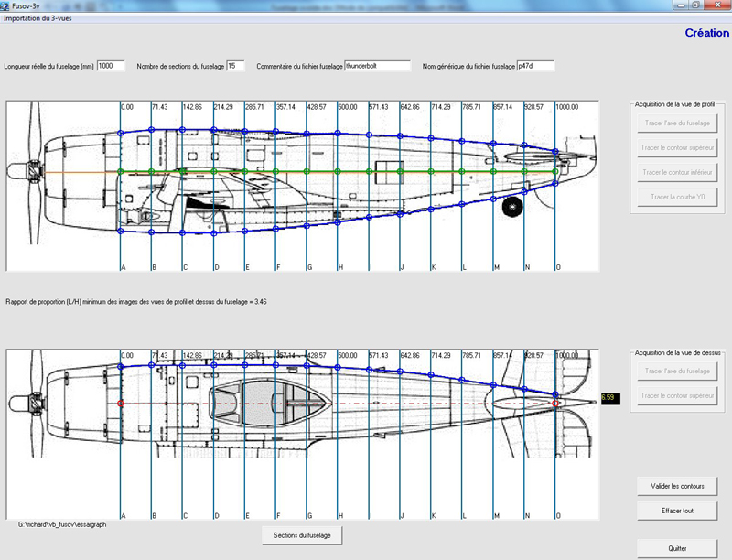Viewport: 732px width, 560px height.
Task: Click the "Rapport de proportion (L/H)" text line
Action: [x=136, y=302]
